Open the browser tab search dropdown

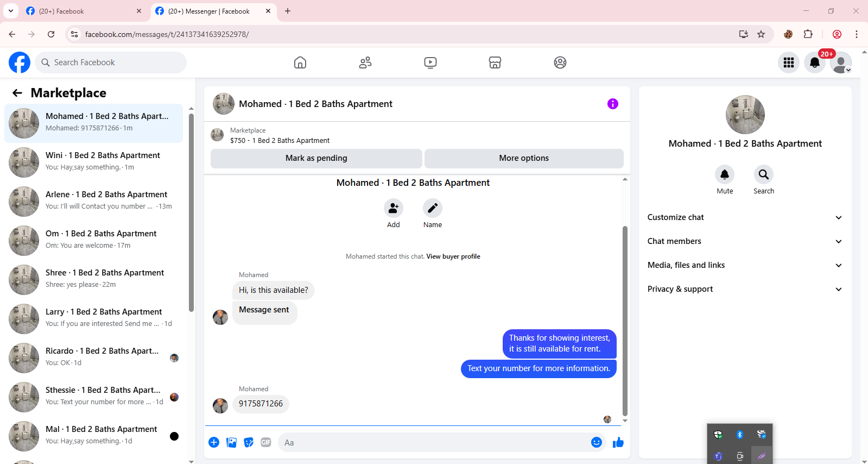coord(11,11)
